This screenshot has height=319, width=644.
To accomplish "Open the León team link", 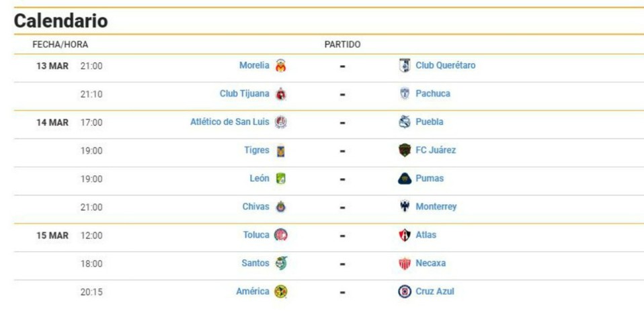I will pyautogui.click(x=259, y=179).
